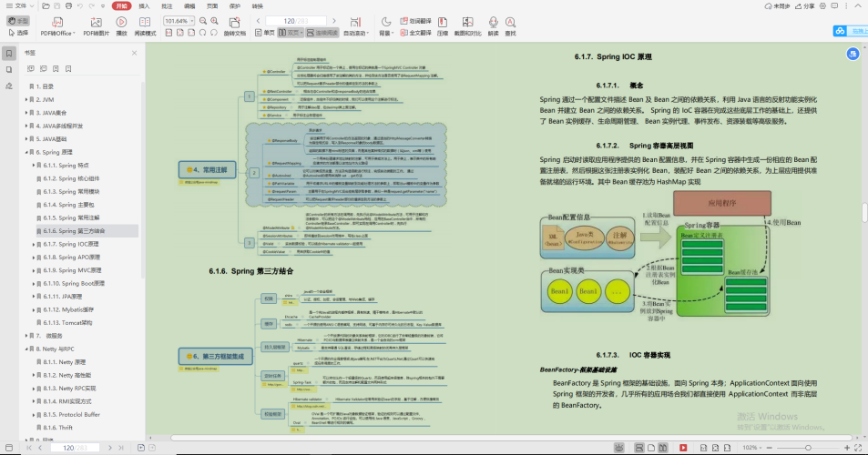The height and width of the screenshot is (455, 868).
Task: Click the 压缩 compress tool
Action: [x=443, y=26]
